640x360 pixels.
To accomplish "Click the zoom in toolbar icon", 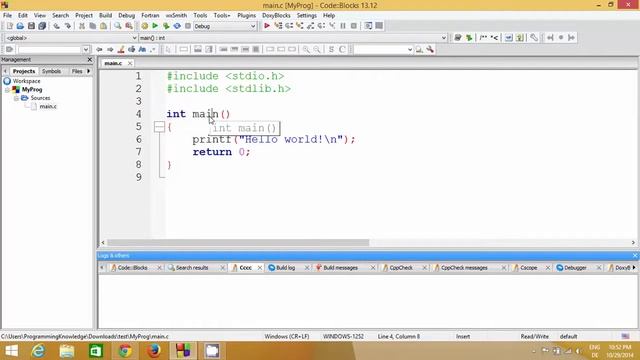I will click(x=306, y=49).
